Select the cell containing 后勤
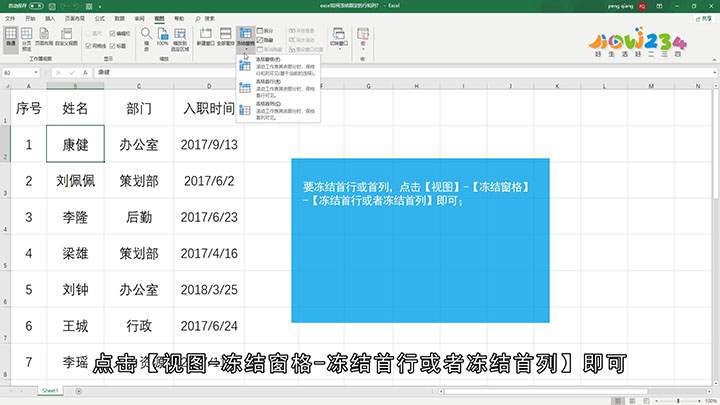This screenshot has height=405, width=720. 139,217
